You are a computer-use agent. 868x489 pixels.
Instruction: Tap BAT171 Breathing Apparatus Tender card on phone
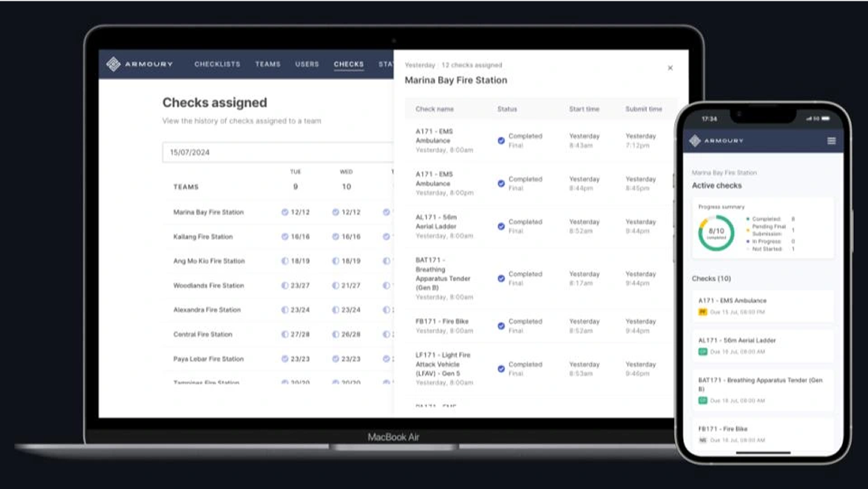pyautogui.click(x=763, y=390)
